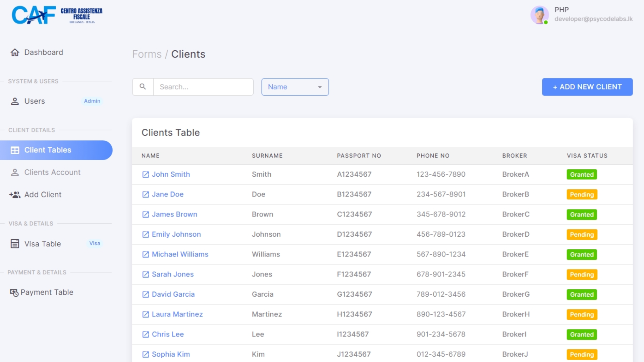This screenshot has height=362, width=644.
Task: Click open-link icon next to Sophia Kim
Action: pyautogui.click(x=146, y=354)
